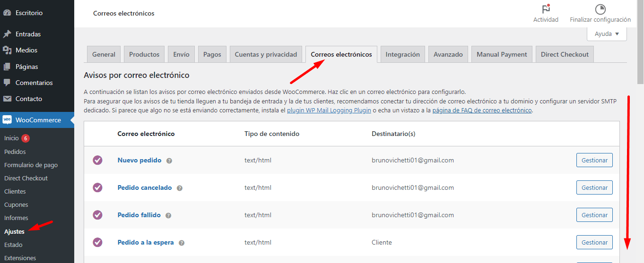Click the enabled checkmark for Pedido fallido
The height and width of the screenshot is (263, 644).
point(97,215)
